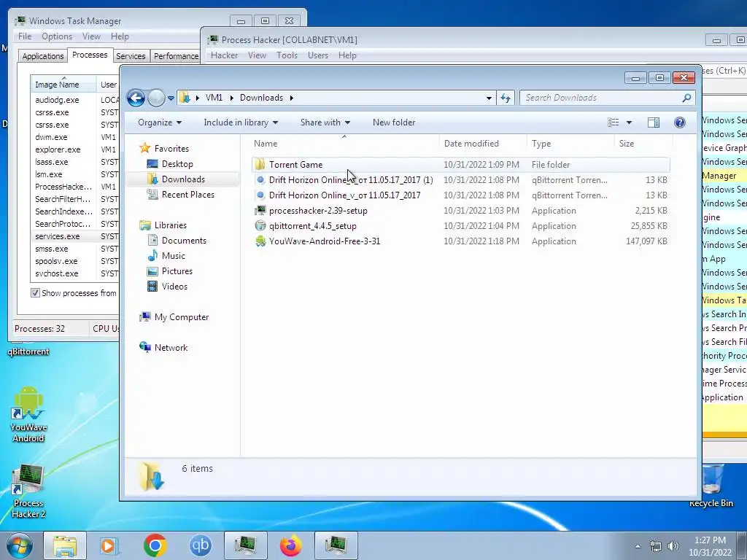Open Desktop in Favorites sidebar

177,164
